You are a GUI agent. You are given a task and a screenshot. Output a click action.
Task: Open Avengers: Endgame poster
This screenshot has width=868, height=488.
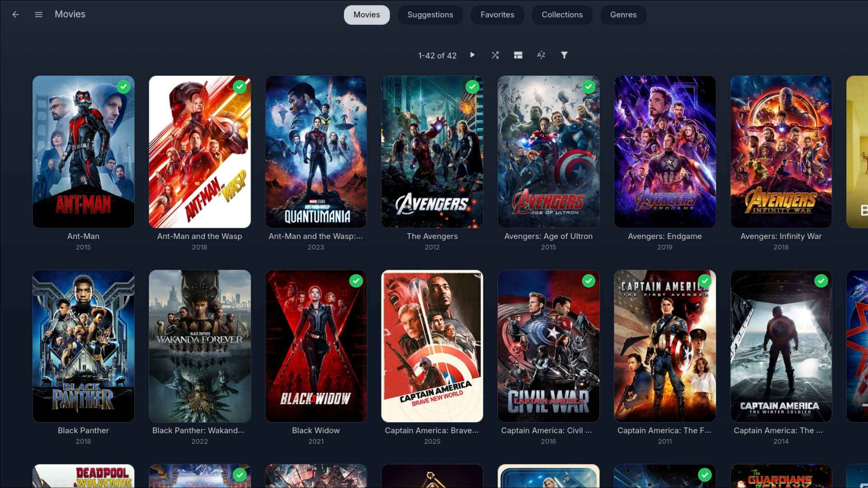click(665, 152)
